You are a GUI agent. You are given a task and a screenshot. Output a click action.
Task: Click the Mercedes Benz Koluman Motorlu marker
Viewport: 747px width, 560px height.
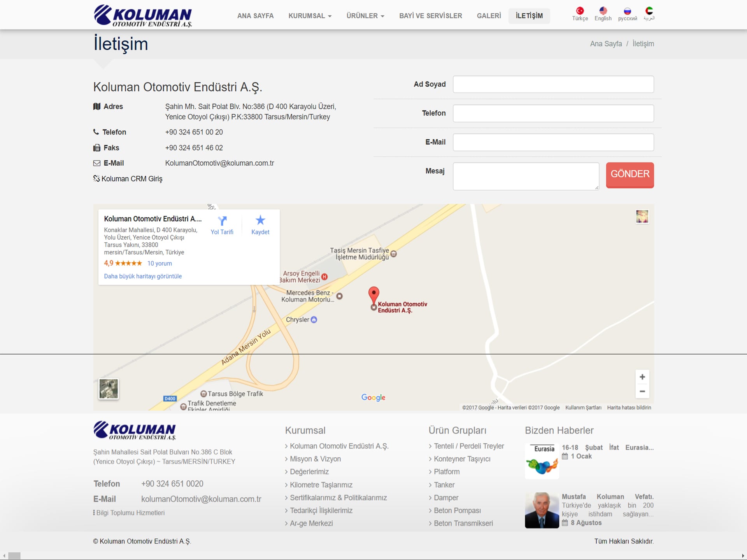[x=340, y=296]
